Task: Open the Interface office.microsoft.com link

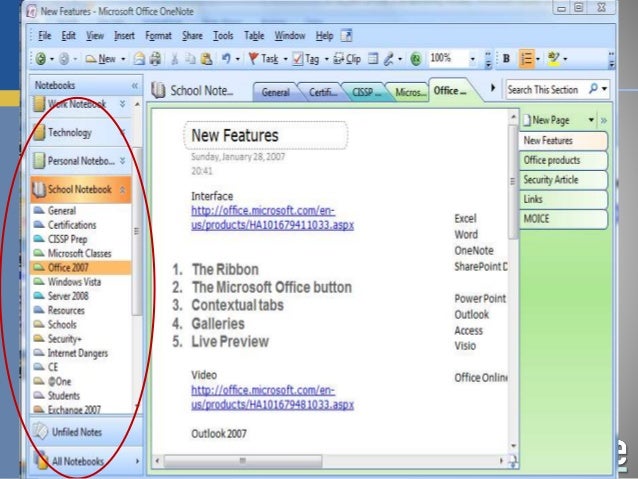Action: tap(272, 218)
